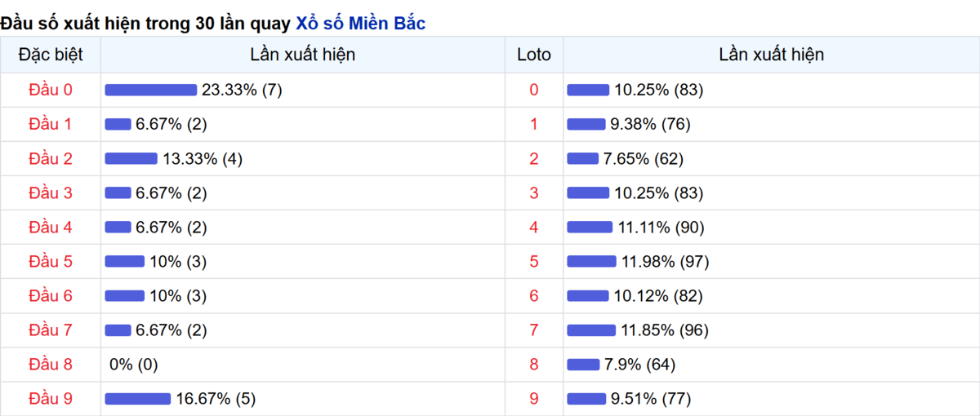Viewport: 980px width, 416px height.
Task: Click the Loto 4 bar with 11.11%
Action: [x=590, y=228]
